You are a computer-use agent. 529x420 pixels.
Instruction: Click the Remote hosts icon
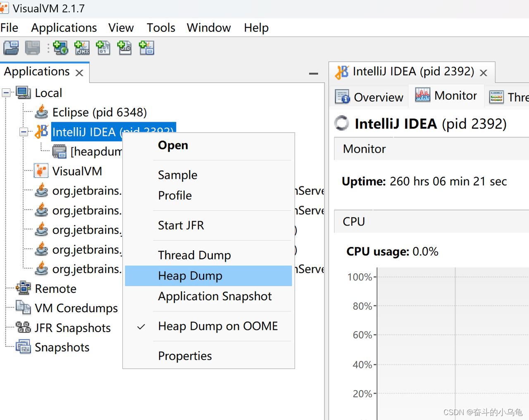[x=23, y=288]
